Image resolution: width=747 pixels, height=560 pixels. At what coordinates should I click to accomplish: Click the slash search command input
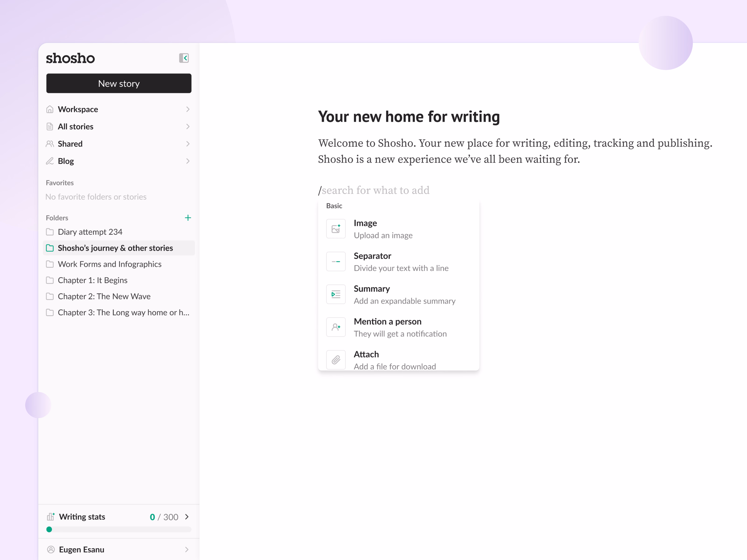[x=374, y=190]
